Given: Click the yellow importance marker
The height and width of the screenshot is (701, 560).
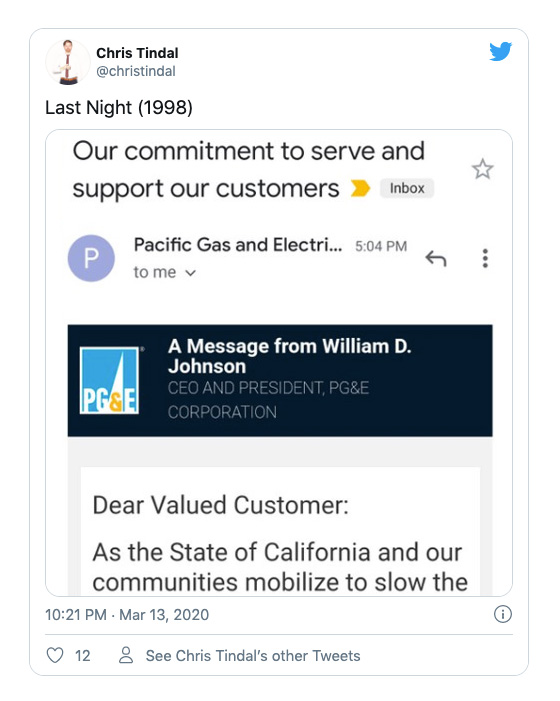Looking at the screenshot, I should pyautogui.click(x=360, y=188).
